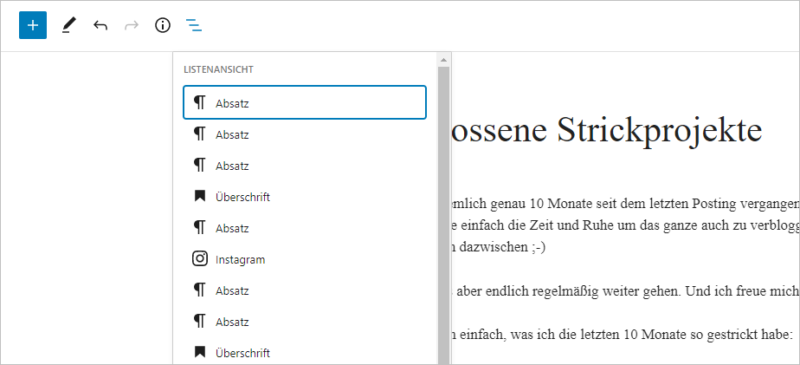The height and width of the screenshot is (365, 800).
Task: Click the pilcrow icon in the highlighted Absatz row
Action: (199, 103)
